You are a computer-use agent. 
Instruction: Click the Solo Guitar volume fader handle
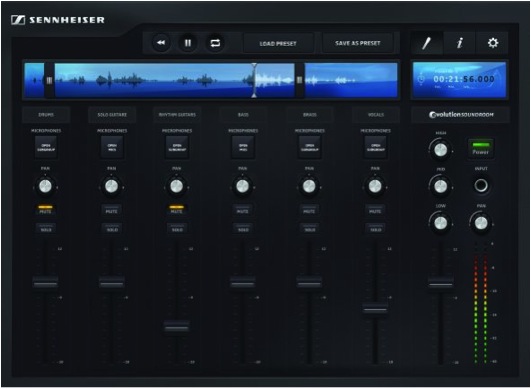click(111, 282)
